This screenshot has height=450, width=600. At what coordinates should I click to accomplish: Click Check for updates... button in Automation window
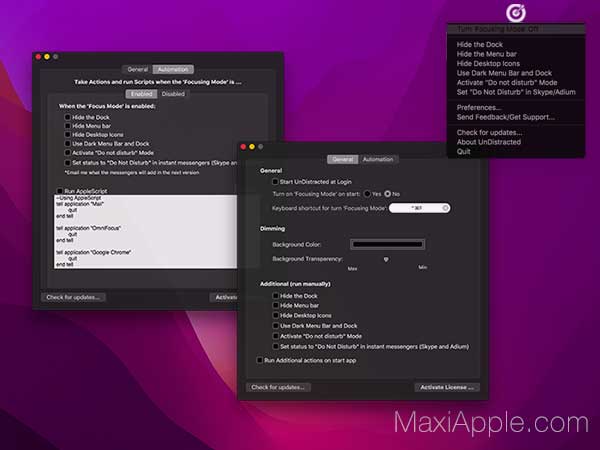pyautogui.click(x=73, y=297)
